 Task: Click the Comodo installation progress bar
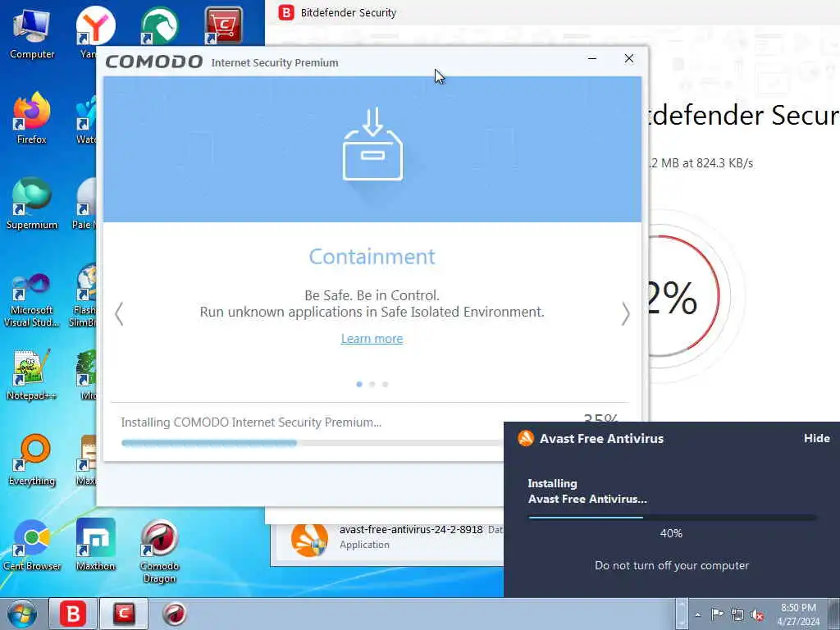(312, 443)
